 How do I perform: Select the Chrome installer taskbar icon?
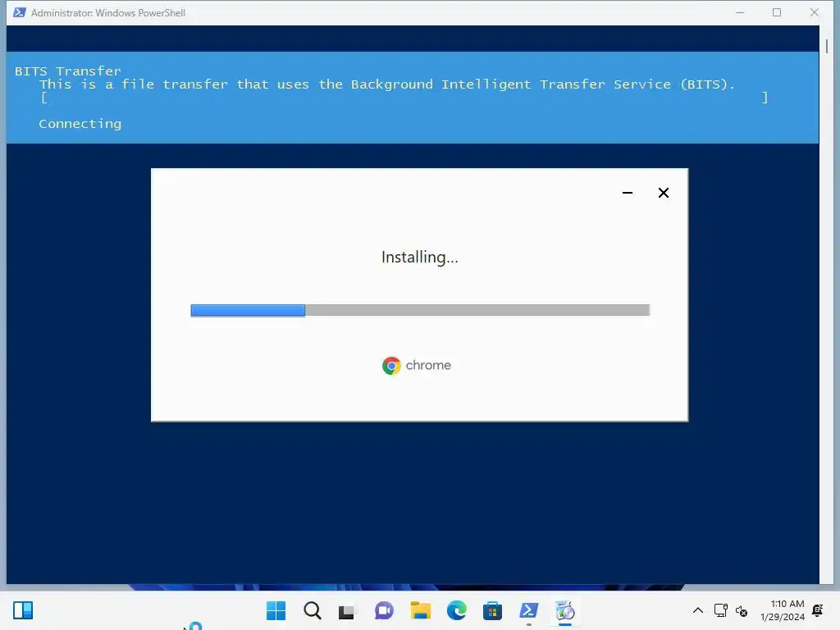coord(564,610)
